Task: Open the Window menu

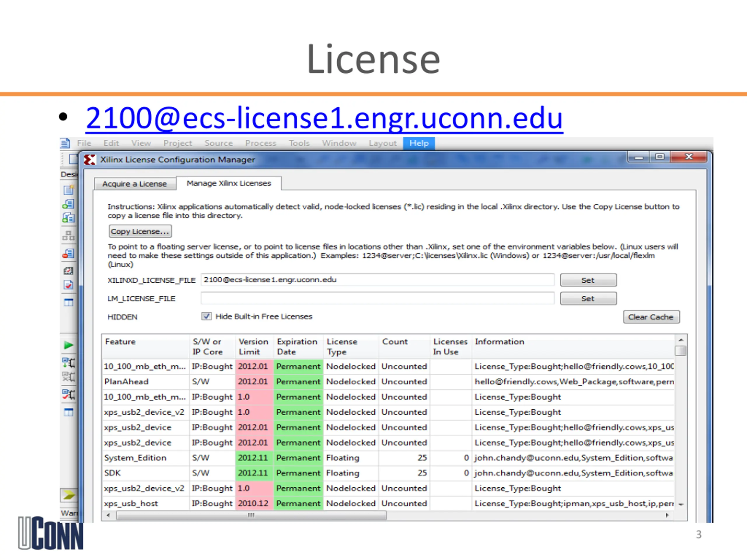Action: pos(339,143)
